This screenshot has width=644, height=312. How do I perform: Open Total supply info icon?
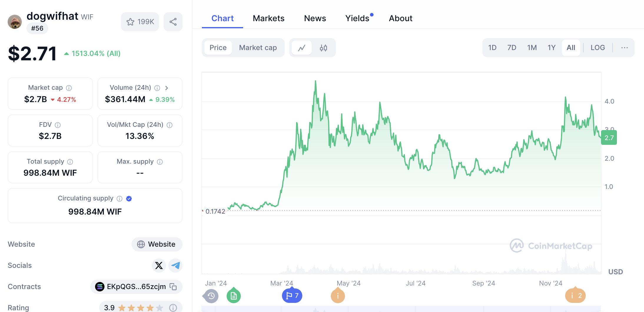pyautogui.click(x=70, y=162)
